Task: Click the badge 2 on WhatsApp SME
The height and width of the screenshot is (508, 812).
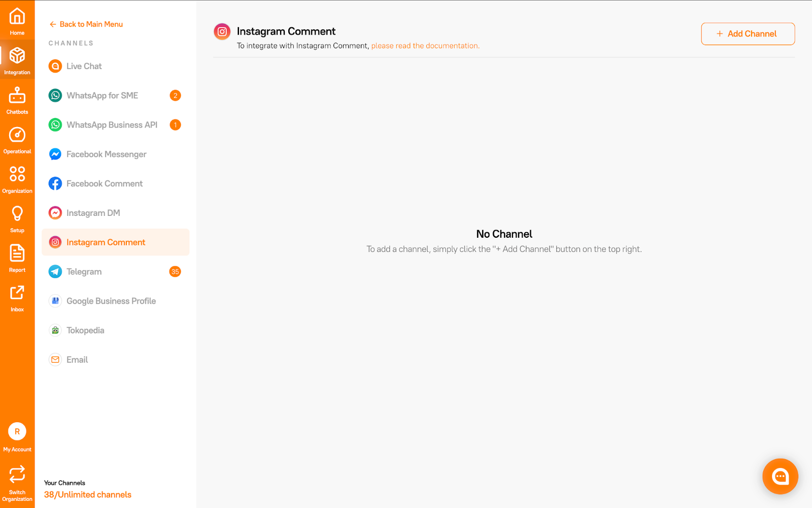Action: point(175,96)
